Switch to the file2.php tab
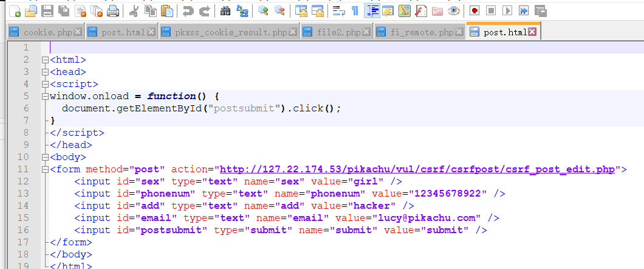This screenshot has height=269, width=644. pyautogui.click(x=338, y=32)
